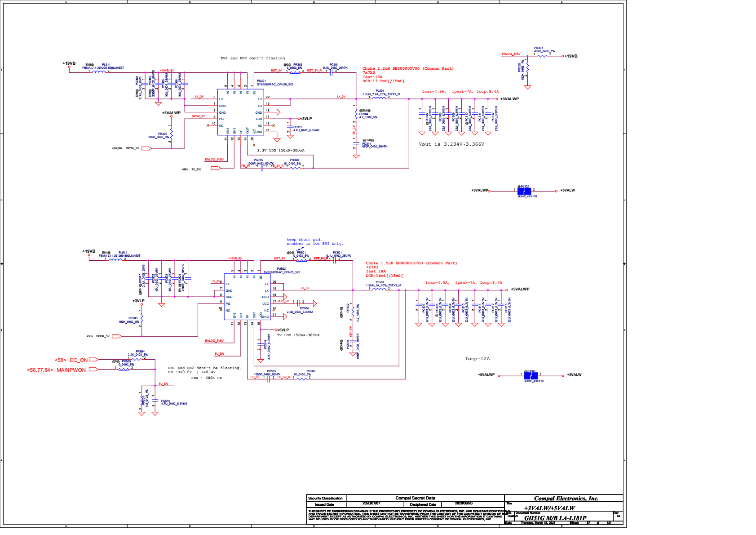This screenshot has width=756, height=535.
Task: Select the PR305 100K pull-up resistor symbol
Action: [x=171, y=134]
